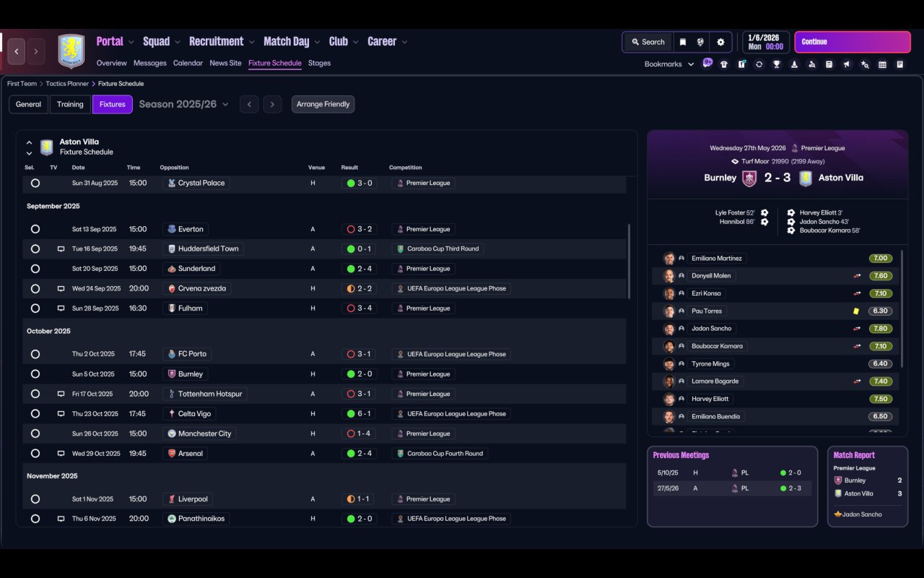The image size is (924, 578).
Task: Open the 6 - 1 result against Celta Vigo
Action: pos(361,414)
